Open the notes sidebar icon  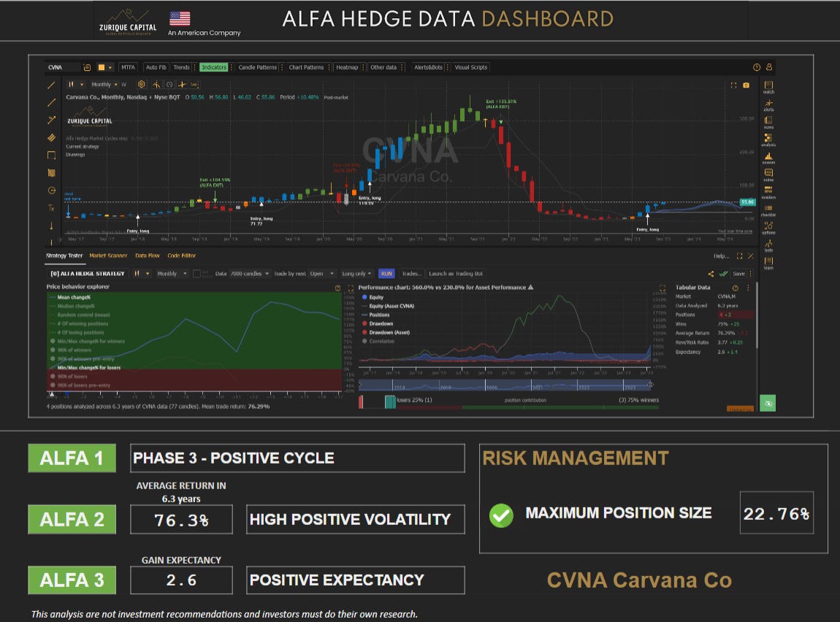click(x=768, y=175)
